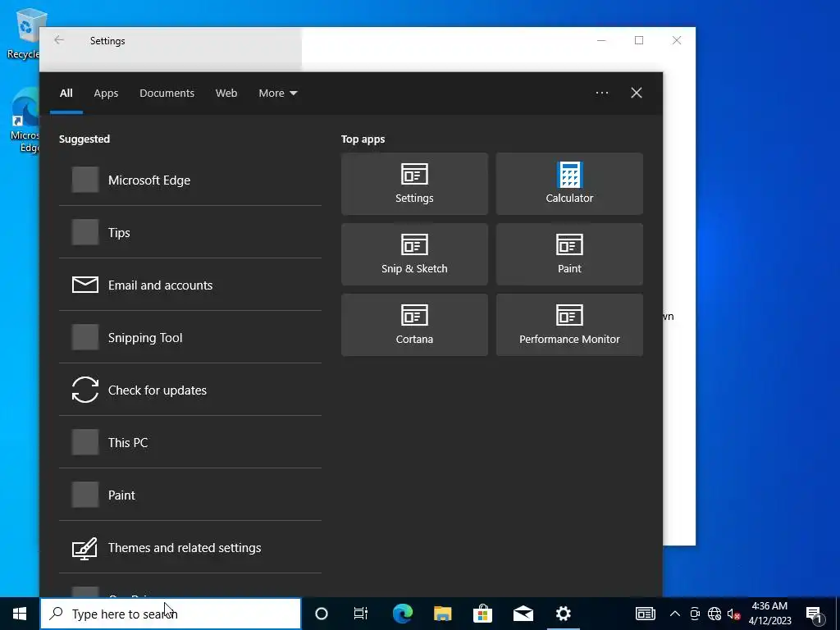Click the muted volume tray icon

[x=733, y=614]
